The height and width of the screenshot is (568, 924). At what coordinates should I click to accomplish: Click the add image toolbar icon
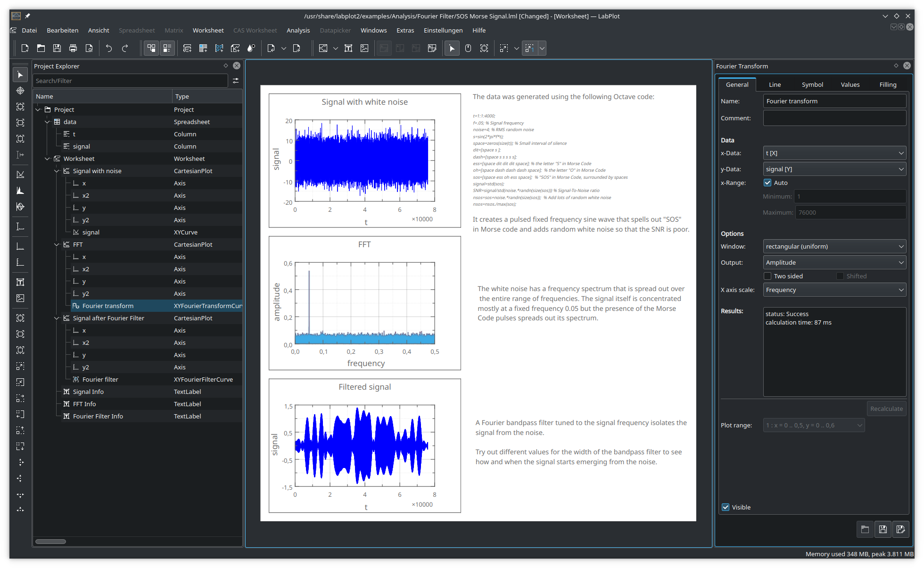tap(364, 48)
